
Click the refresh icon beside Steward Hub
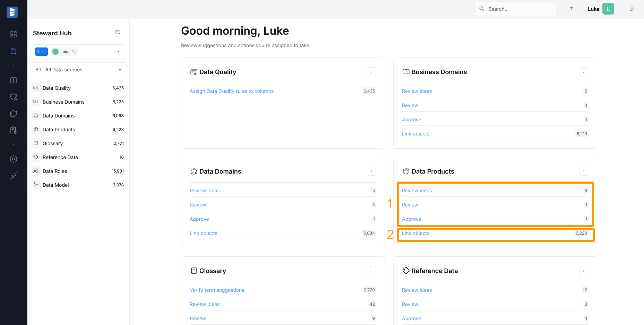(118, 33)
